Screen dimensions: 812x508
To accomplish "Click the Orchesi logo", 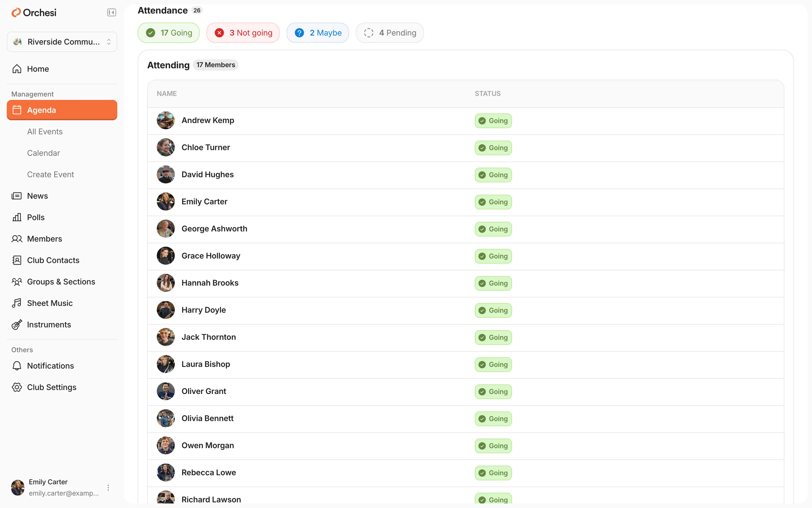I will (34, 12).
